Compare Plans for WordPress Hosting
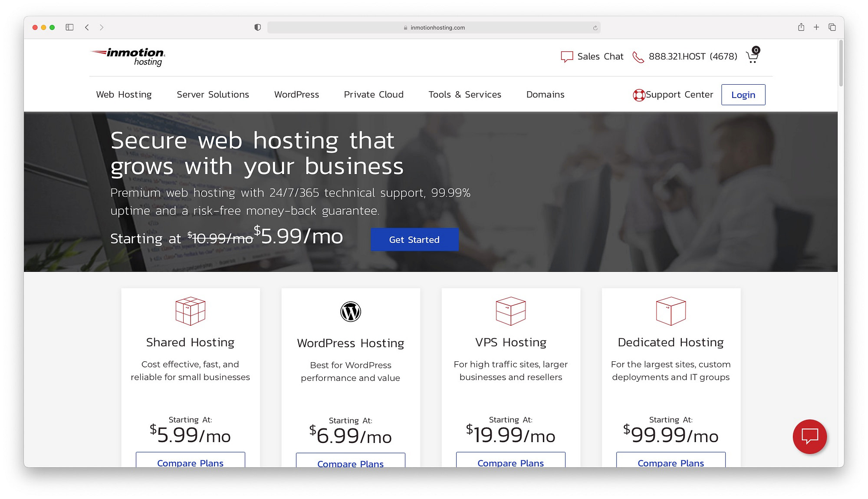The width and height of the screenshot is (868, 499). pos(351,460)
